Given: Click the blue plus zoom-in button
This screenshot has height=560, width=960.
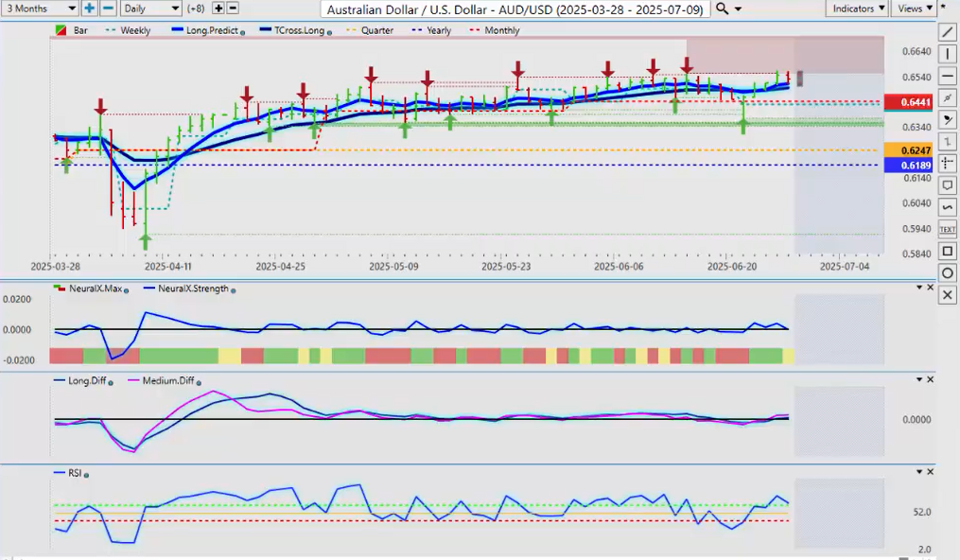Looking at the screenshot, I should point(90,9).
